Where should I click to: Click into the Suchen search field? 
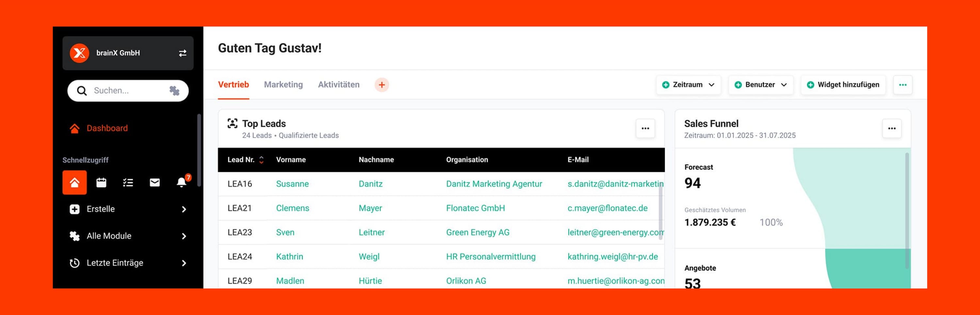125,90
